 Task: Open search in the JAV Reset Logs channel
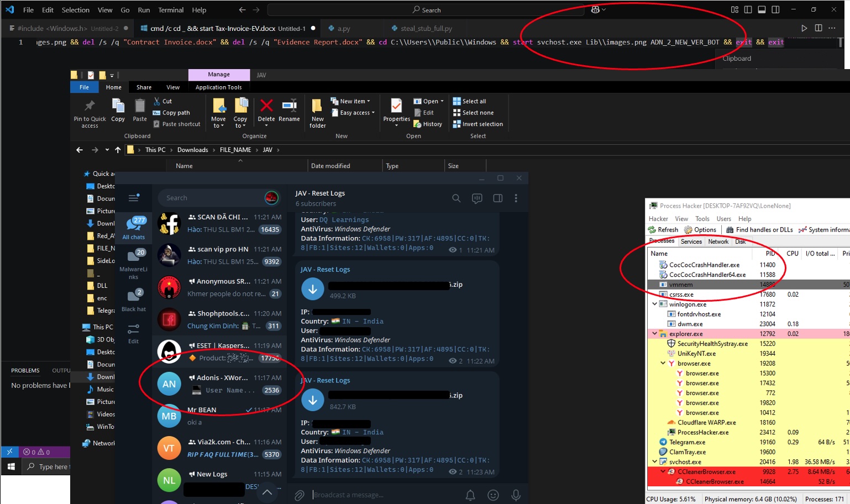[x=456, y=198]
